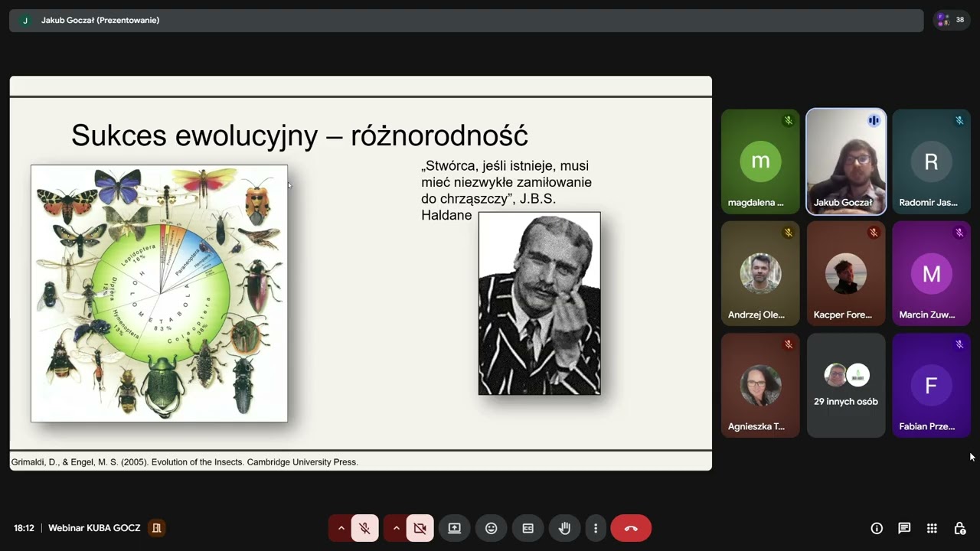Open audio settings chevron beside microphone
The width and height of the screenshot is (980, 551).
click(x=341, y=528)
